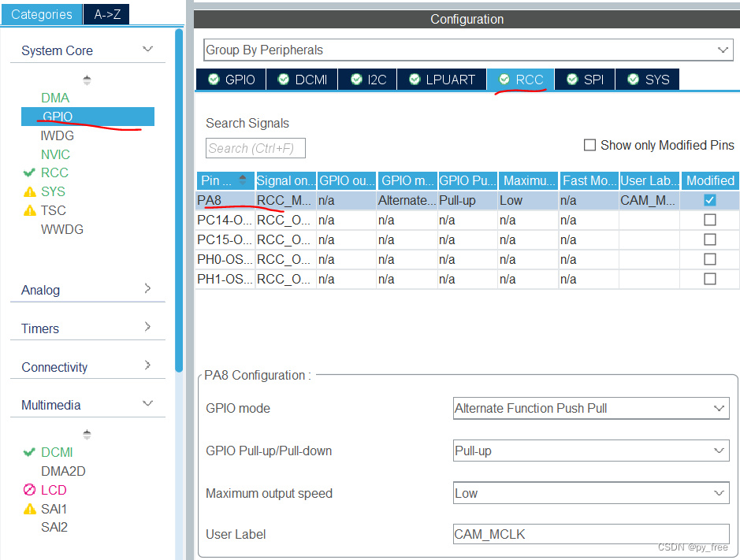Click the pink prohibited icon beside LCD
Image resolution: width=740 pixels, height=560 pixels.
[x=29, y=490]
